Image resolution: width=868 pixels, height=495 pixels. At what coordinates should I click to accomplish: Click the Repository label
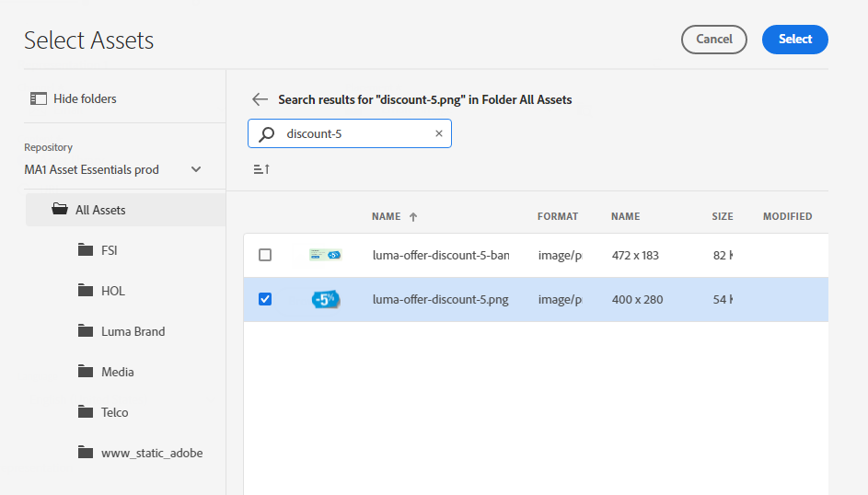coord(48,147)
